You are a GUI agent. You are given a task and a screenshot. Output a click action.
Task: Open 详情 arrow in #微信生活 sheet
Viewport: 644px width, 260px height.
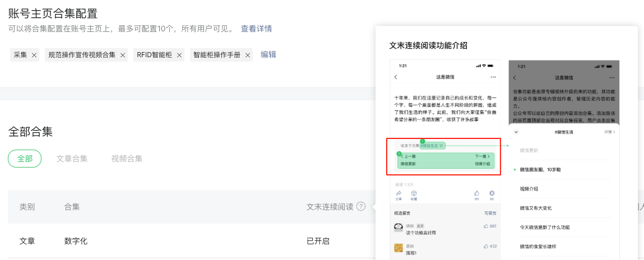[x=610, y=132]
